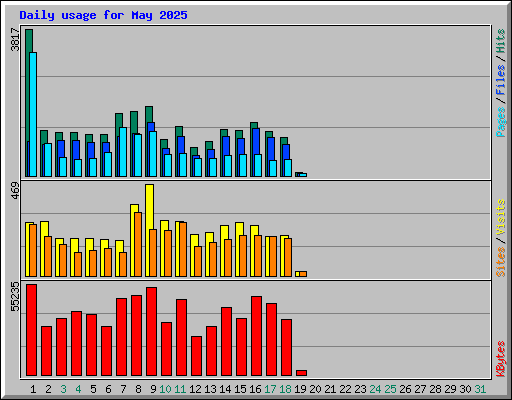Click the yellow 'Visits' legend label
This screenshot has height=400, width=512.
pyautogui.click(x=500, y=217)
